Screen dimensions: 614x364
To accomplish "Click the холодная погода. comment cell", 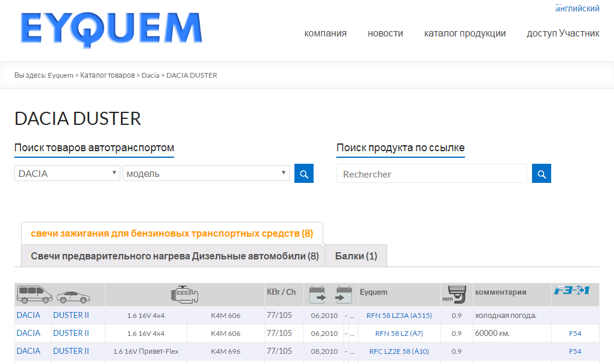I will point(506,316).
